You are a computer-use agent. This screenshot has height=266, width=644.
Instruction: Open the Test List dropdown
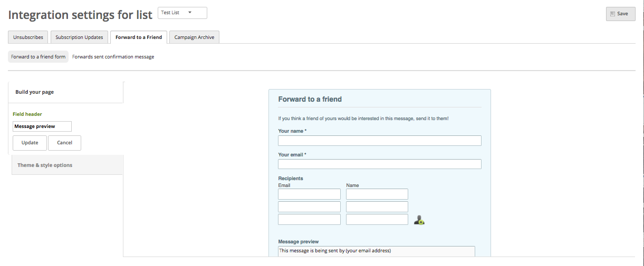tap(182, 13)
